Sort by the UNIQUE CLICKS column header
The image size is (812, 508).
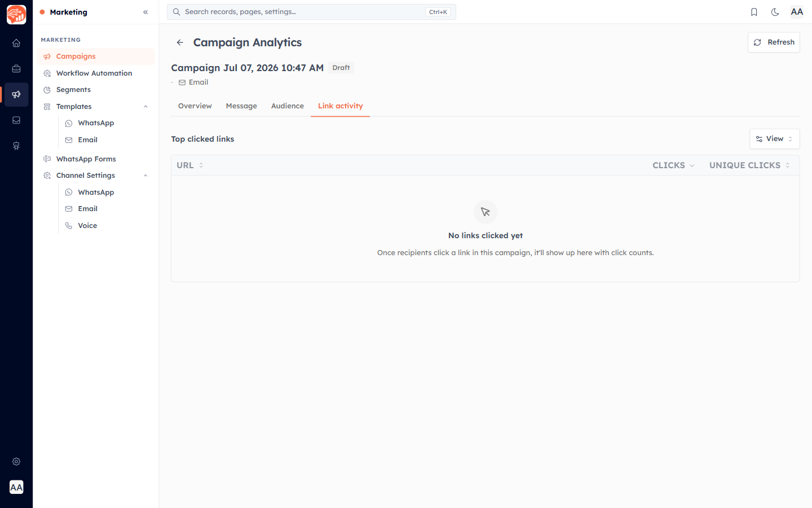pyautogui.click(x=749, y=165)
